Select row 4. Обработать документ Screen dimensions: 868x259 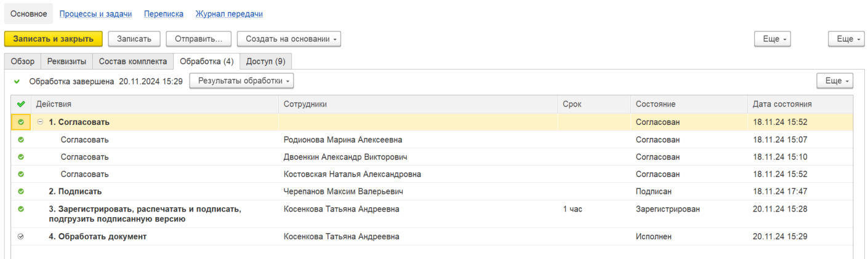click(x=432, y=236)
